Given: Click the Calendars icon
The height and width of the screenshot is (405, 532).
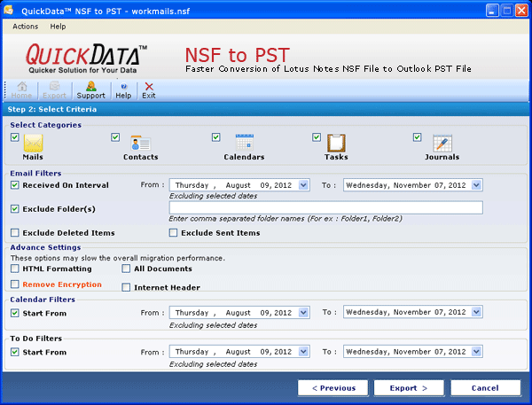Looking at the screenshot, I should (x=245, y=143).
